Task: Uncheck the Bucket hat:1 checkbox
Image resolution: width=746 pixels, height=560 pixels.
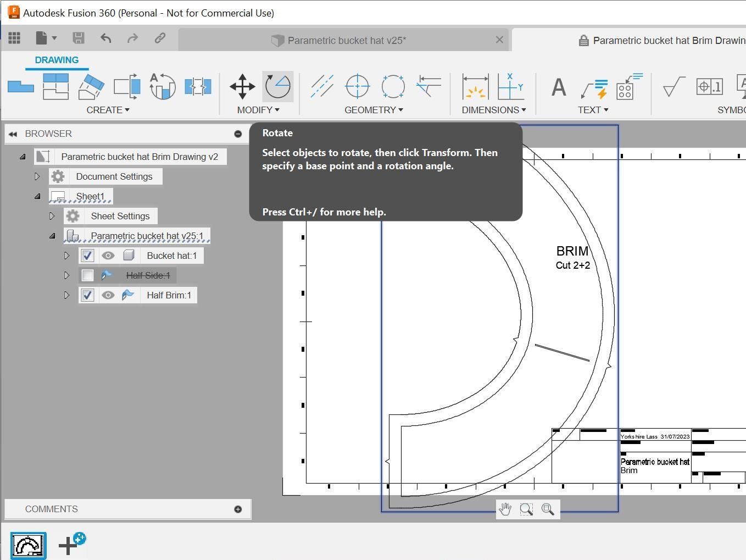Action: point(87,256)
